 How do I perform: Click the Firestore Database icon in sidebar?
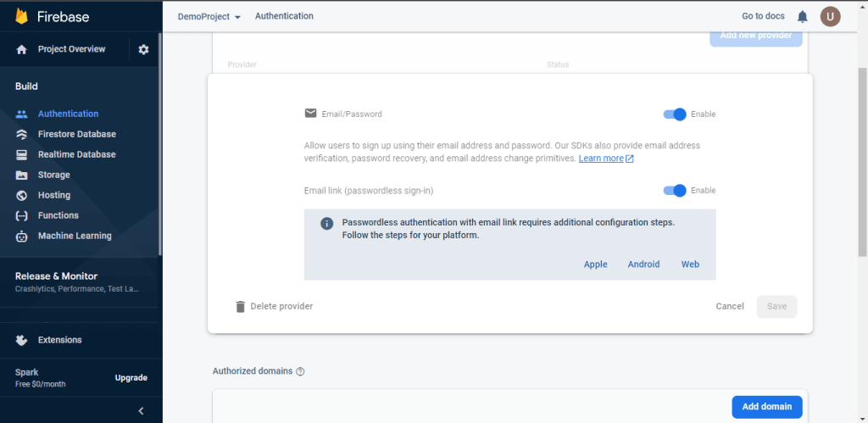21,134
